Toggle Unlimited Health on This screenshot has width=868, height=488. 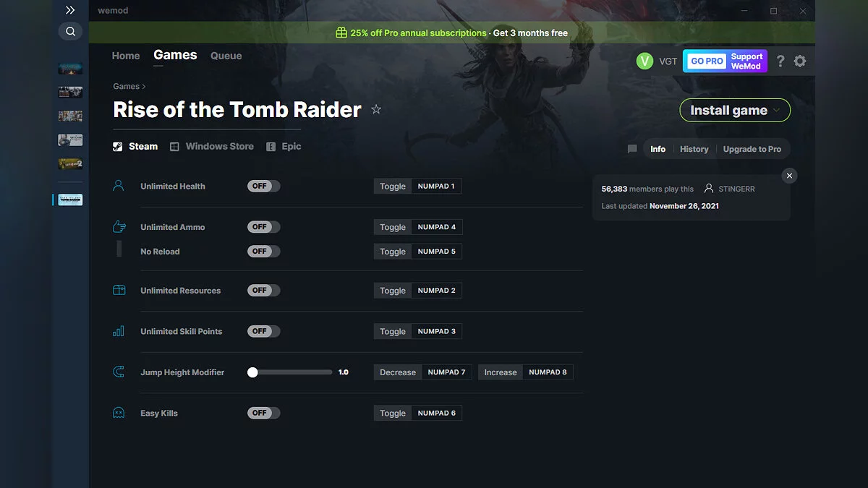tap(263, 185)
